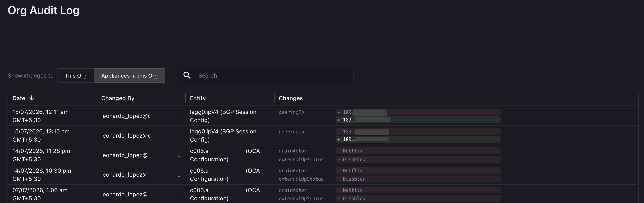The image size is (644, 203).
Task: Select date 07/07/2026, 1:06 am cell
Action: [40, 194]
